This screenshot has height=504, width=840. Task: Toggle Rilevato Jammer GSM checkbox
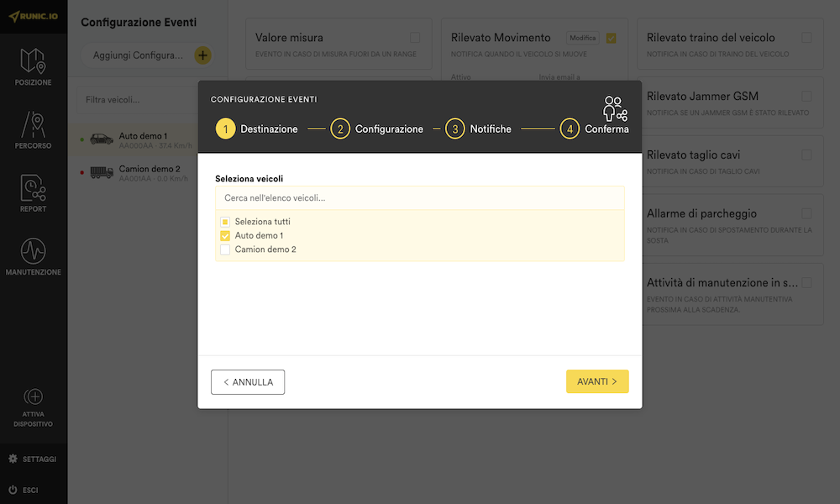[x=806, y=97]
